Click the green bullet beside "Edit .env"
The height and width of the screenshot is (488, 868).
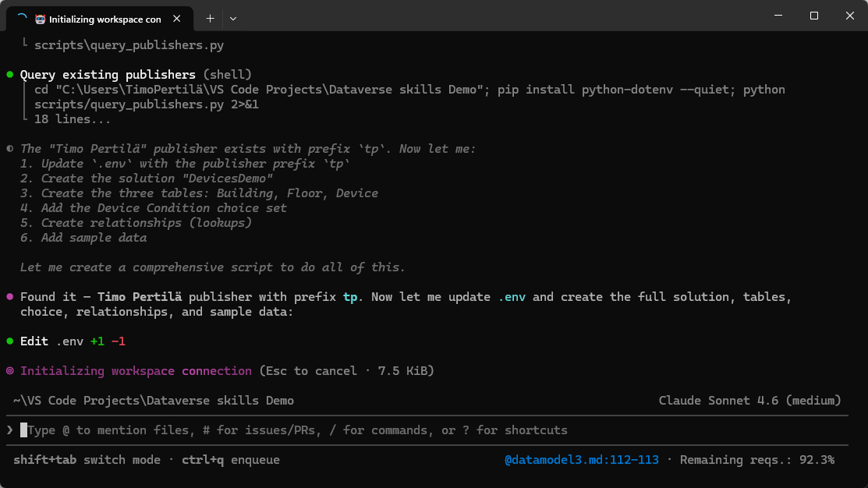[x=10, y=341]
